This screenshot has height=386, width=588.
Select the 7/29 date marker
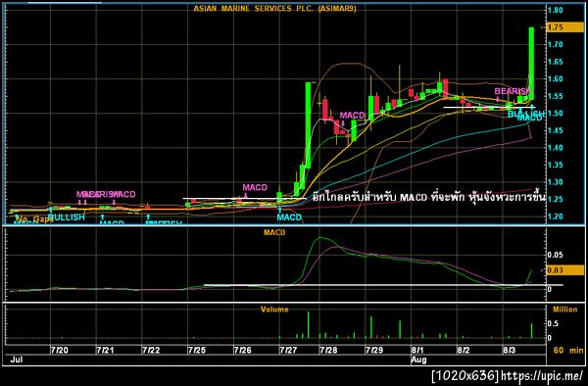374,351
